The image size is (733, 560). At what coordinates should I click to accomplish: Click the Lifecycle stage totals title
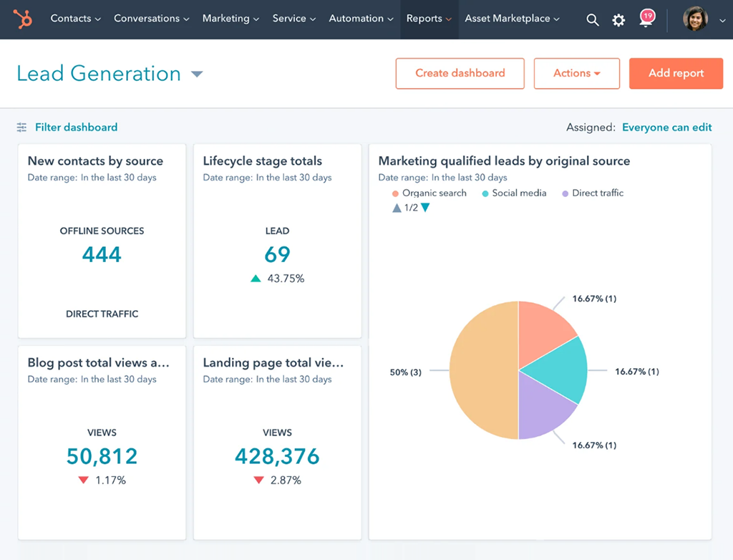[x=262, y=161]
